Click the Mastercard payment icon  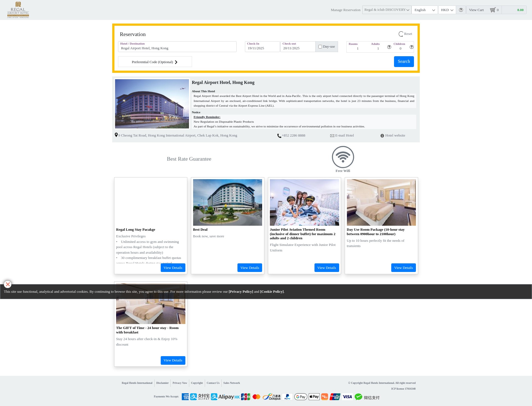[x=256, y=397]
